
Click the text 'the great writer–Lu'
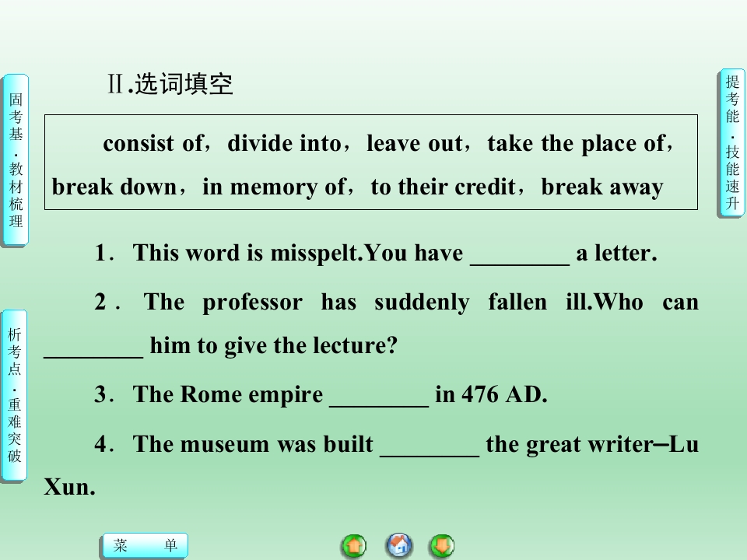[592, 444]
